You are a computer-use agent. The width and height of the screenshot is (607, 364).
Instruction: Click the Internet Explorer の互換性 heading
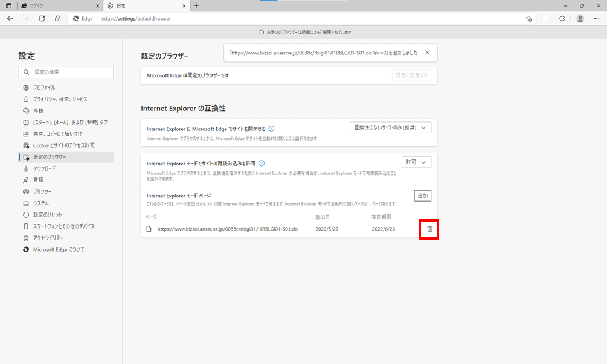(x=183, y=108)
